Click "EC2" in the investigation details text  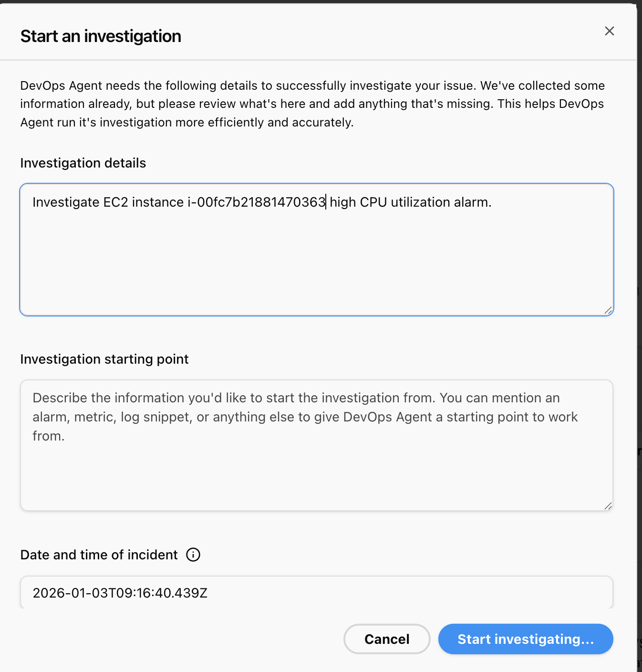[x=116, y=202]
